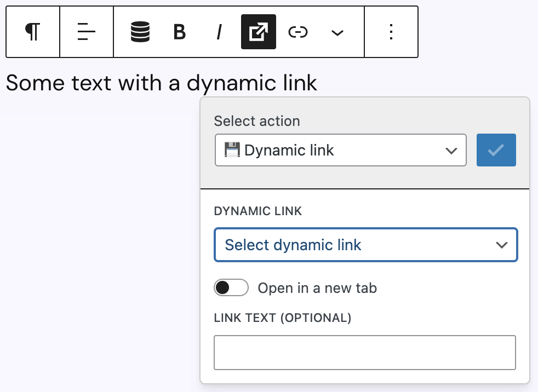Viewport: 538px width, 392px height.
Task: Click the 'Open in a new tab' label
Action: (317, 288)
